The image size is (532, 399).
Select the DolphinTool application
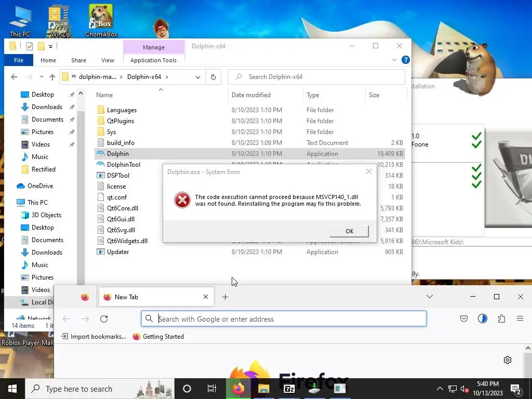[x=123, y=165]
